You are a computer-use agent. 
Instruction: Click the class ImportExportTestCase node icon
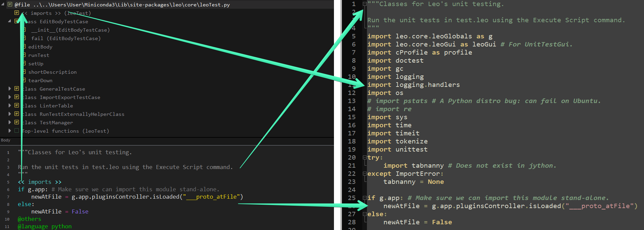click(16, 97)
